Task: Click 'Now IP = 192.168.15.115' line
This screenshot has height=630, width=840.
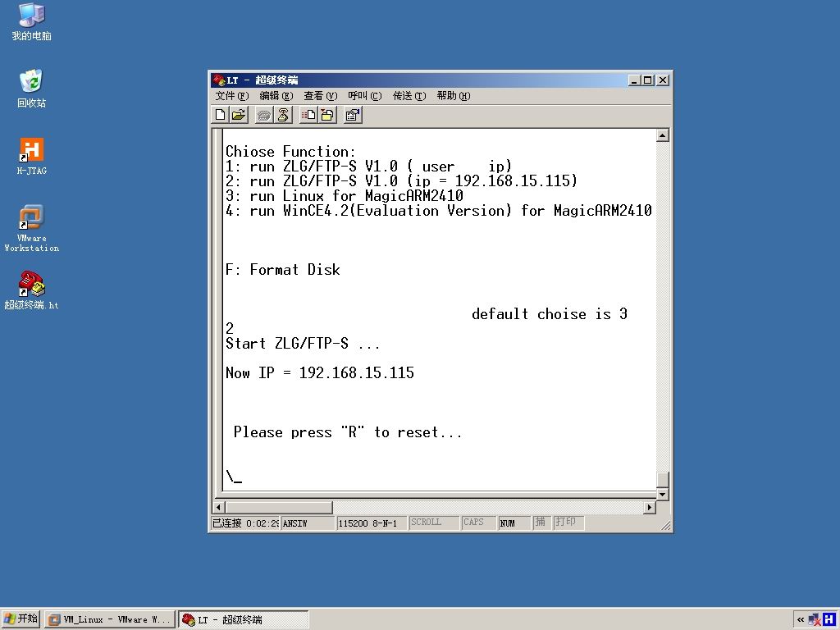Action: click(x=319, y=373)
